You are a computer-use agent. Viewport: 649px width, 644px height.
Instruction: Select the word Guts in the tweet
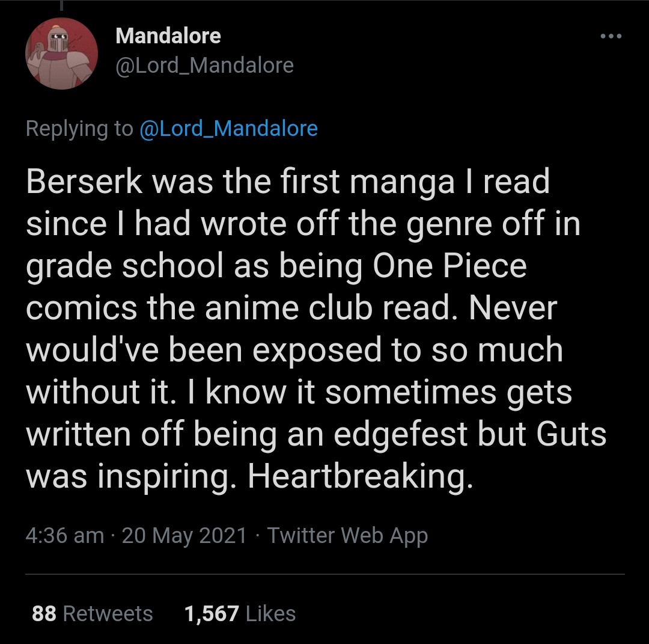[x=571, y=434]
